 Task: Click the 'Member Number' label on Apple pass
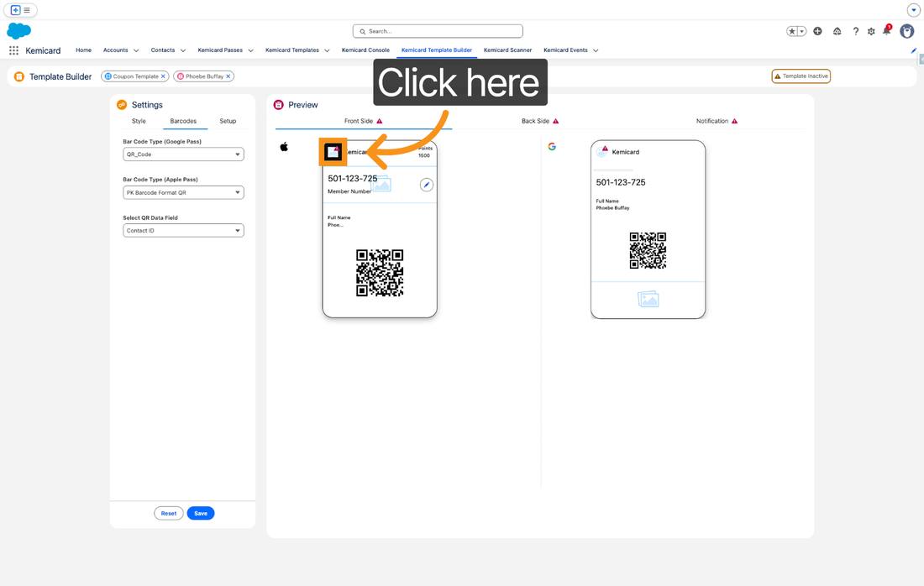349,191
